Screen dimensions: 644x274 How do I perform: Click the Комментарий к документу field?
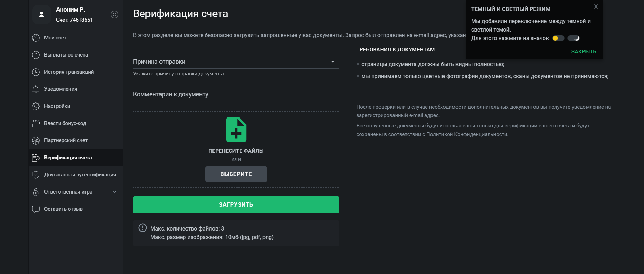pos(236,94)
